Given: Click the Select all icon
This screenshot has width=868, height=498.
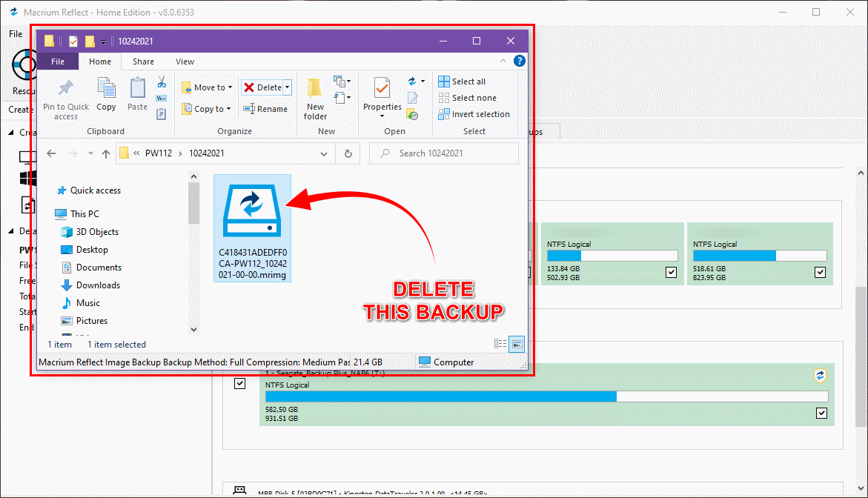Looking at the screenshot, I should 444,82.
